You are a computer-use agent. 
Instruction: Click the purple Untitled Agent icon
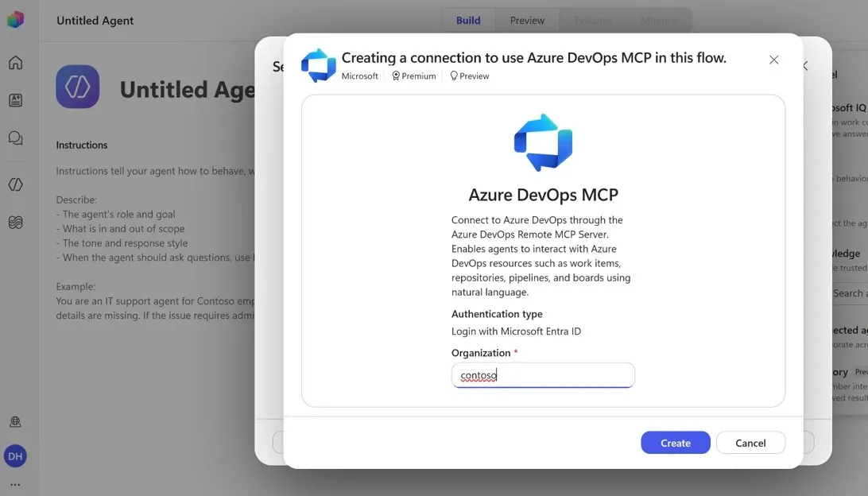(x=78, y=87)
